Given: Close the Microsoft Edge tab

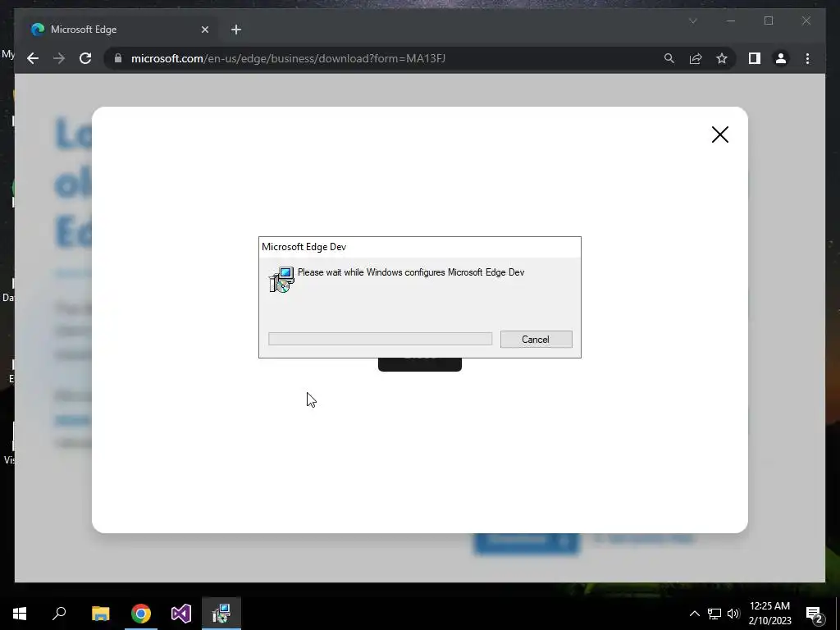Looking at the screenshot, I should (204, 30).
